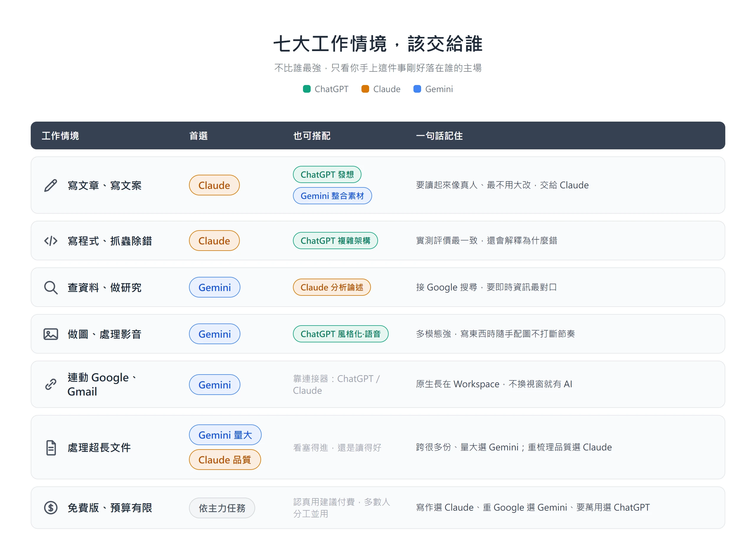Select the Gemini pill in the 查資料、做研究 row
Screen dimensions: 756x536
215,287
